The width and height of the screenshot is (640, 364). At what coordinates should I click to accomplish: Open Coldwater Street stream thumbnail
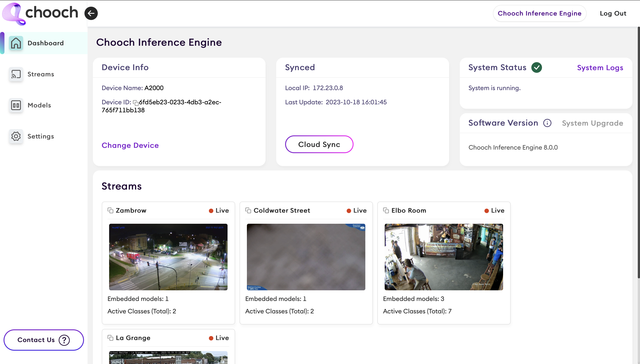pyautogui.click(x=306, y=257)
